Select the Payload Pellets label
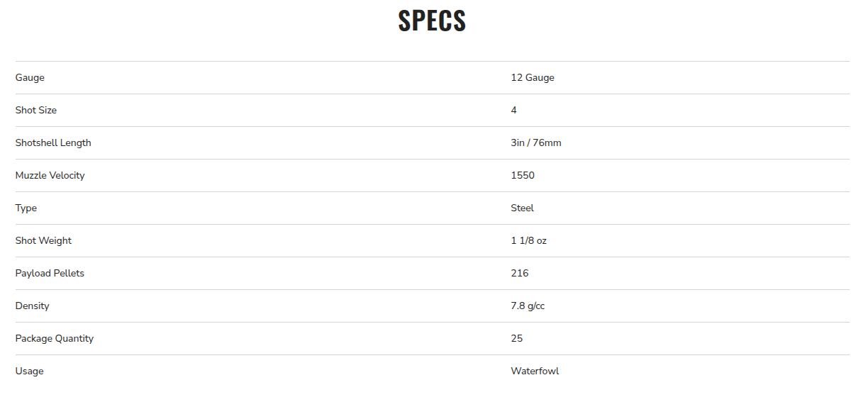The height and width of the screenshot is (397, 868). point(50,274)
